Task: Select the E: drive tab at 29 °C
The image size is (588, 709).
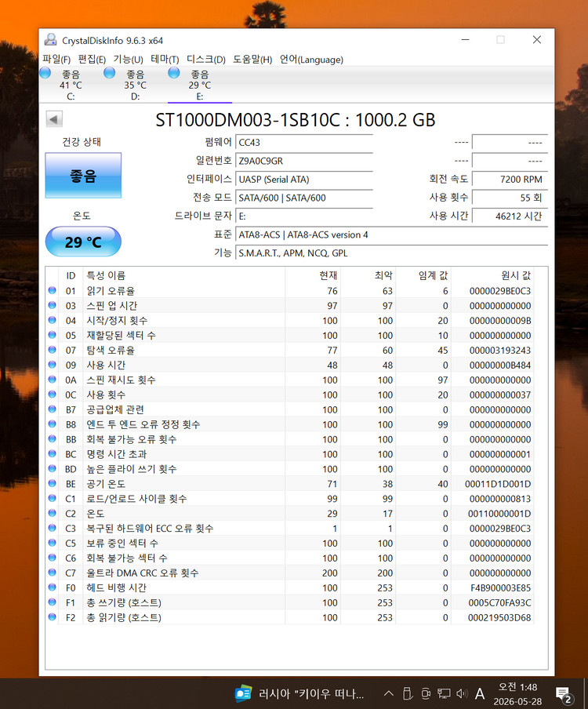Action: 199,85
